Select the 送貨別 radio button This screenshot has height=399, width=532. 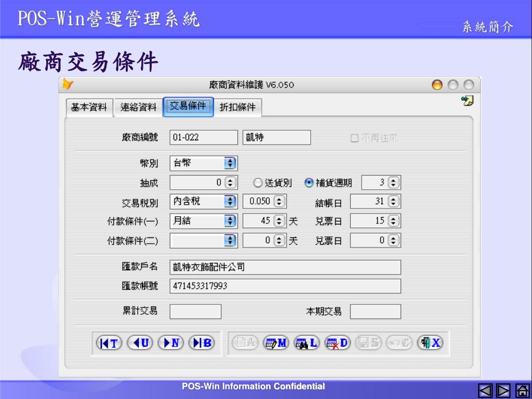tap(258, 183)
